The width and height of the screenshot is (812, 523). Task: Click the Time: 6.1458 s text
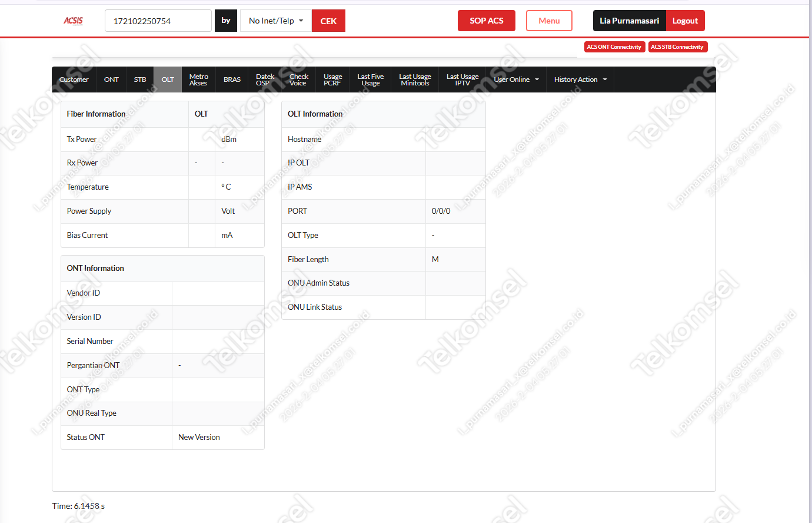coord(78,507)
